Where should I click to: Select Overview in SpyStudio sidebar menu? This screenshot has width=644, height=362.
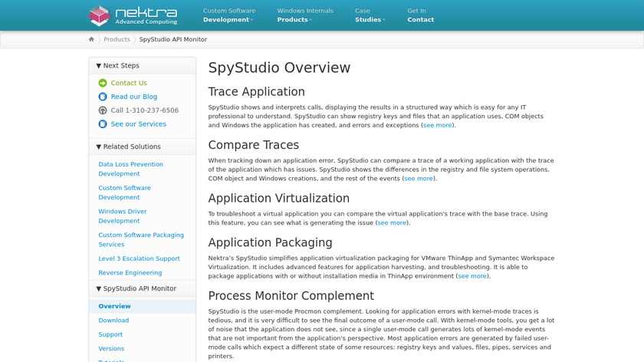point(142,306)
